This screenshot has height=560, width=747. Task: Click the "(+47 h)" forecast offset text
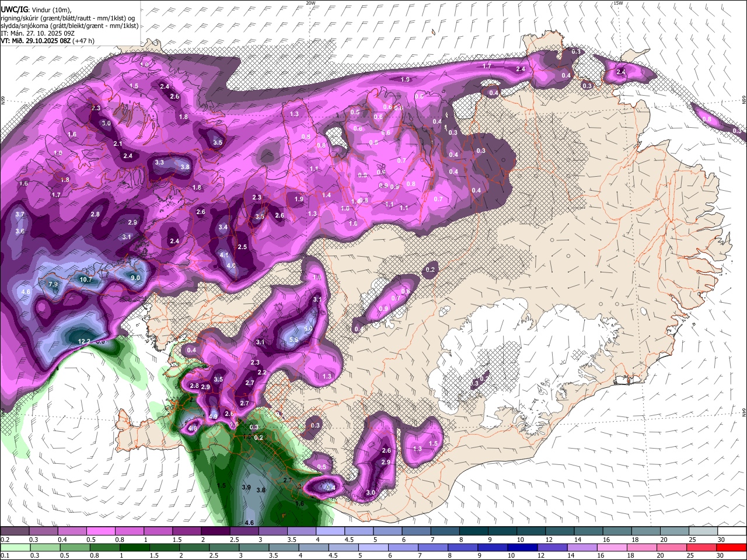pos(83,41)
